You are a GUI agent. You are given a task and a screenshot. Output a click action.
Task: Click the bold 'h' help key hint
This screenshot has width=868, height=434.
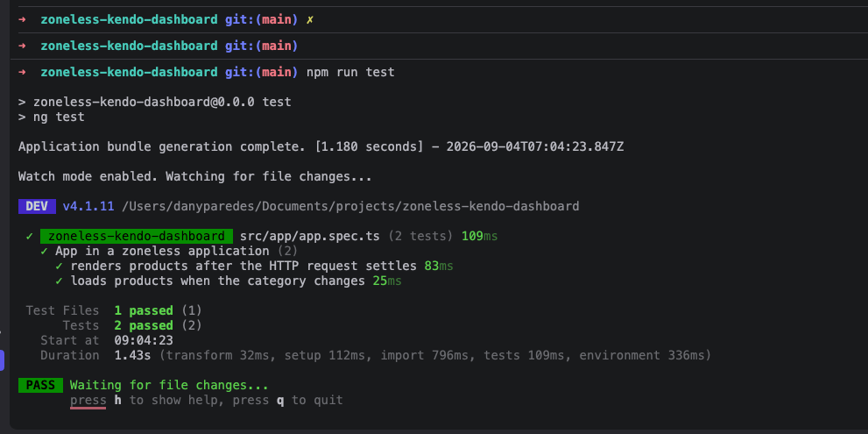(x=118, y=400)
